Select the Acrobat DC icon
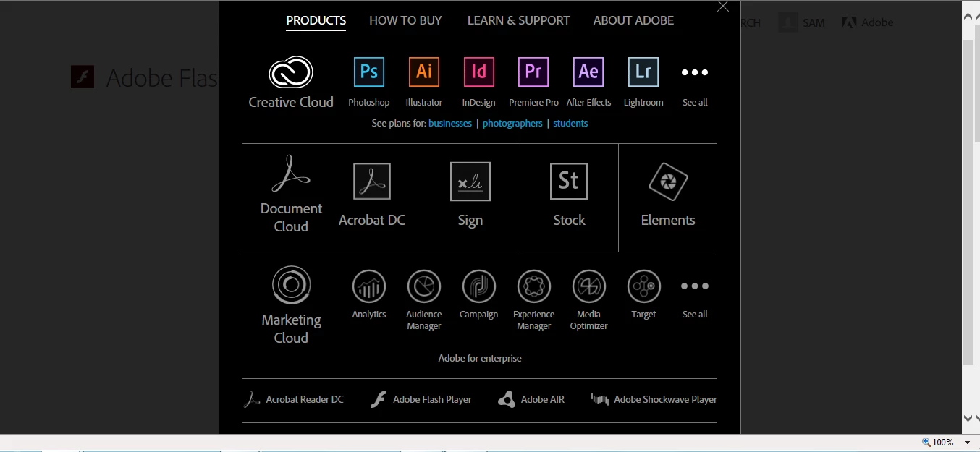This screenshot has height=452, width=980. tap(372, 181)
